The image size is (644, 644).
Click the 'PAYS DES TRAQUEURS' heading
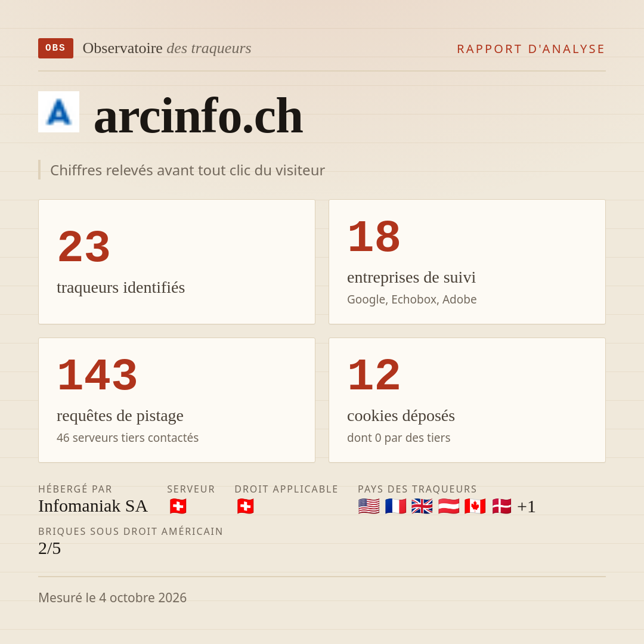[417, 489]
